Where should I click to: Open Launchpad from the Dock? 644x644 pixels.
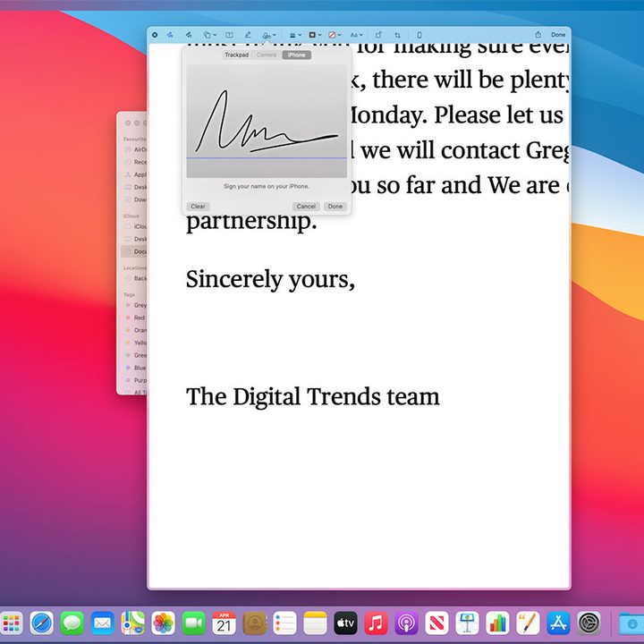click(11, 623)
